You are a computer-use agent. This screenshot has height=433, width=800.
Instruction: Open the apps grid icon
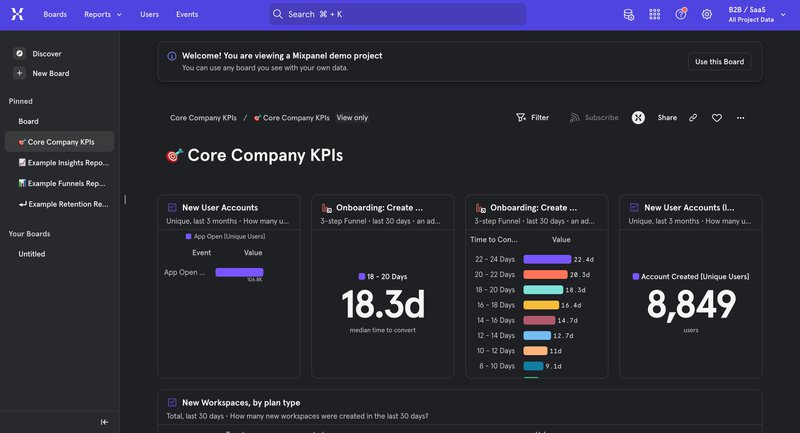655,14
